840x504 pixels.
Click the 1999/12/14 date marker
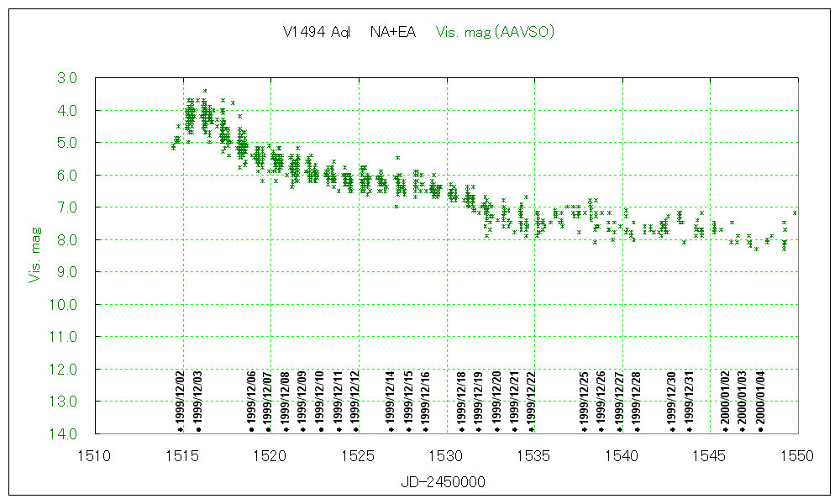(391, 428)
